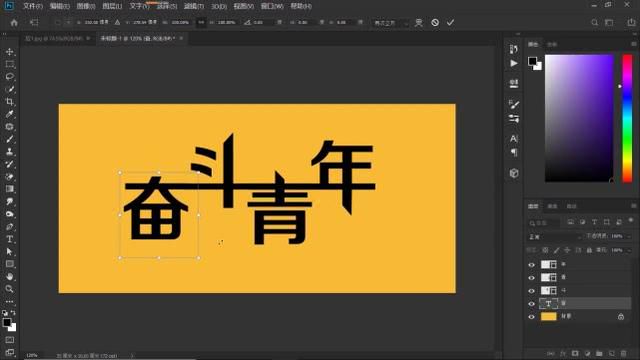640x360 pixels.
Task: Toggle the text layer filter 'T' button
Action: (x=594, y=222)
